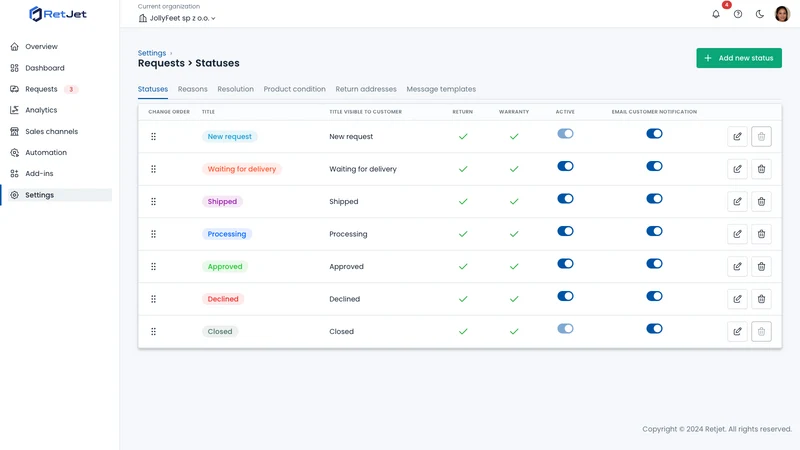
Task: Open the Message templates tab
Action: (x=441, y=89)
